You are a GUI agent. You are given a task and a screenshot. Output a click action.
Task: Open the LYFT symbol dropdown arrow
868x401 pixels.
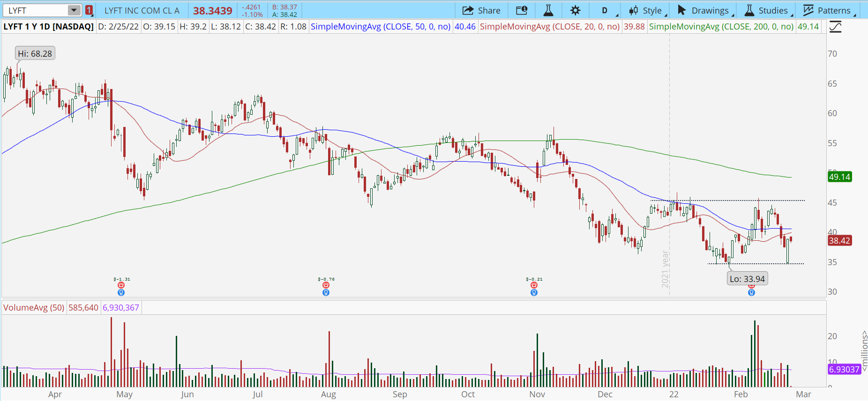(x=74, y=10)
